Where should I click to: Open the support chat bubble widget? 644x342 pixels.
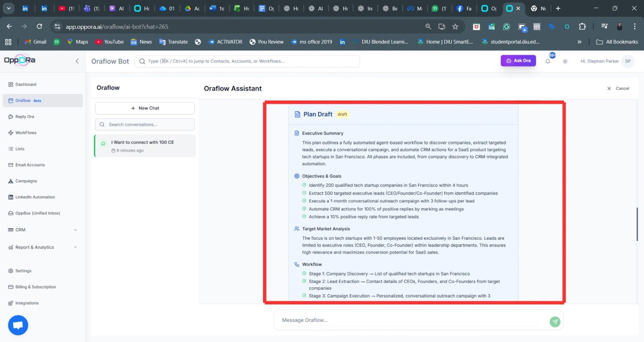coord(18,325)
